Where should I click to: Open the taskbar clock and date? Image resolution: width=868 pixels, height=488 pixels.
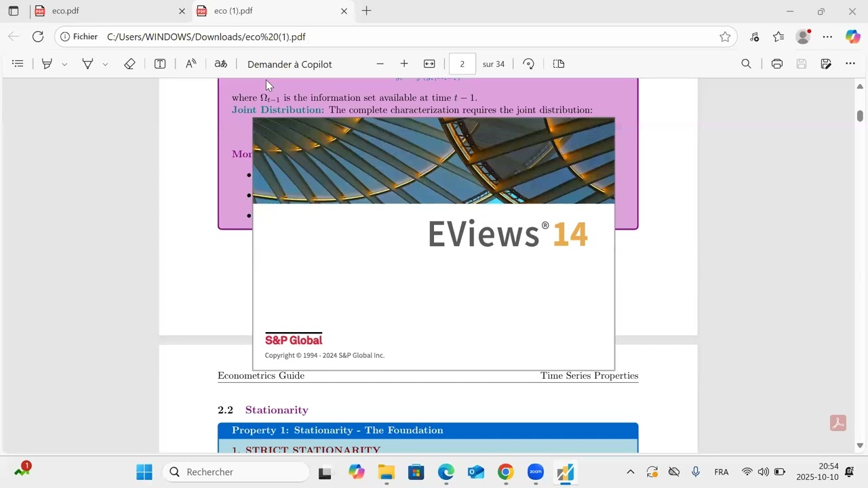(817, 472)
